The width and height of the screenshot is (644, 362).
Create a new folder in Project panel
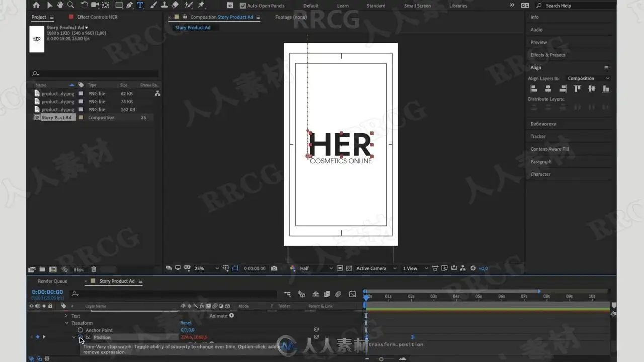click(x=42, y=269)
